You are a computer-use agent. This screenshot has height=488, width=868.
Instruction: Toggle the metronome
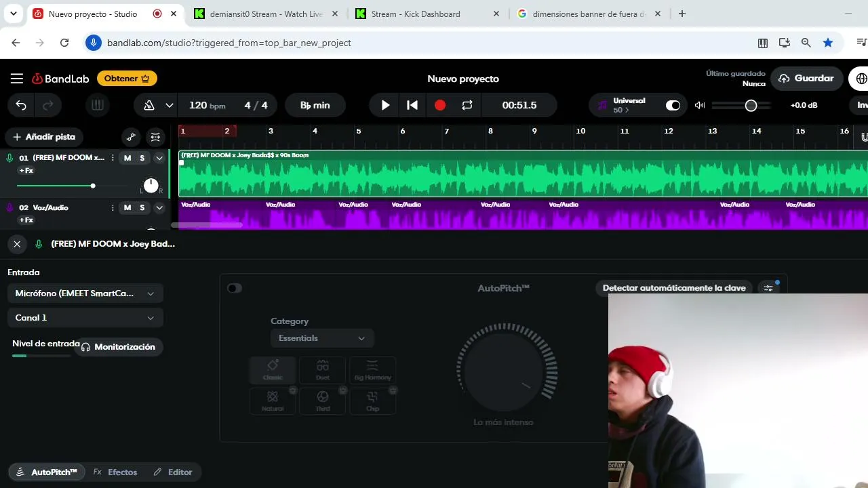[x=149, y=105]
